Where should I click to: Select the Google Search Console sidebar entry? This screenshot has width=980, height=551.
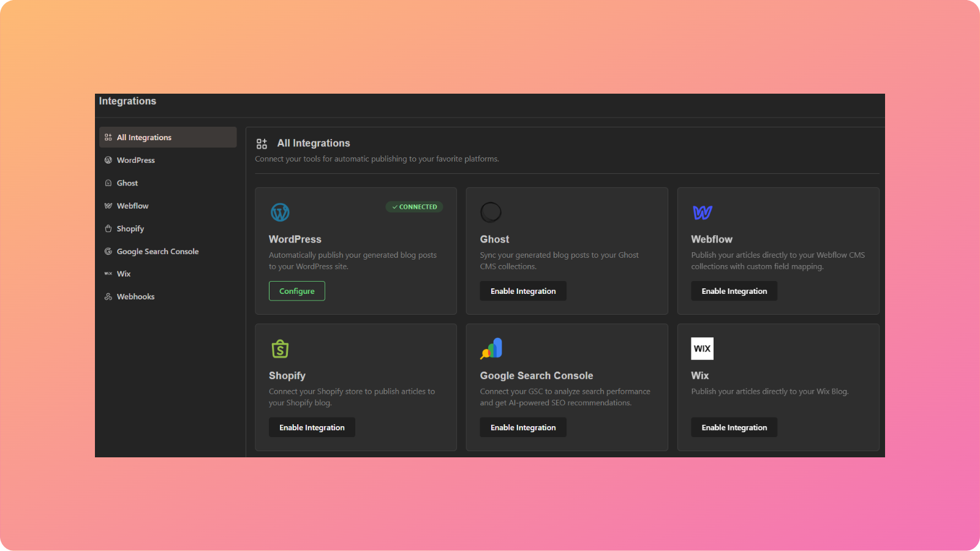click(157, 251)
